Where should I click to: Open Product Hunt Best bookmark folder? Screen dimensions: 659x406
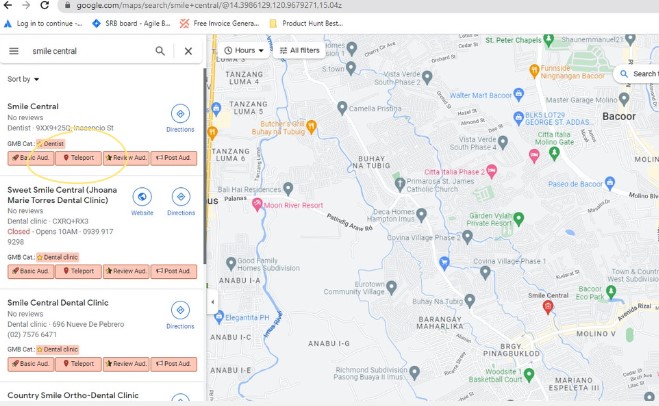306,24
